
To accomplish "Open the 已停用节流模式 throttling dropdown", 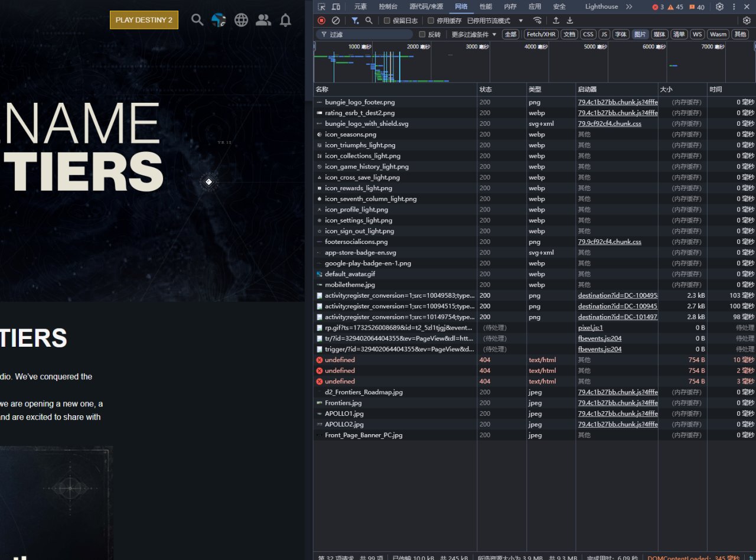I will point(495,20).
